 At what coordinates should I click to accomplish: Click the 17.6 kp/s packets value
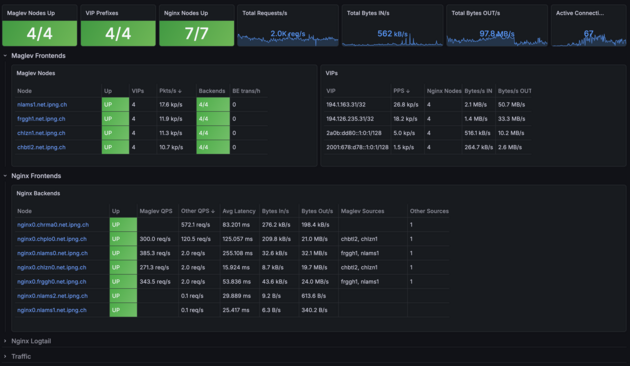coord(171,104)
